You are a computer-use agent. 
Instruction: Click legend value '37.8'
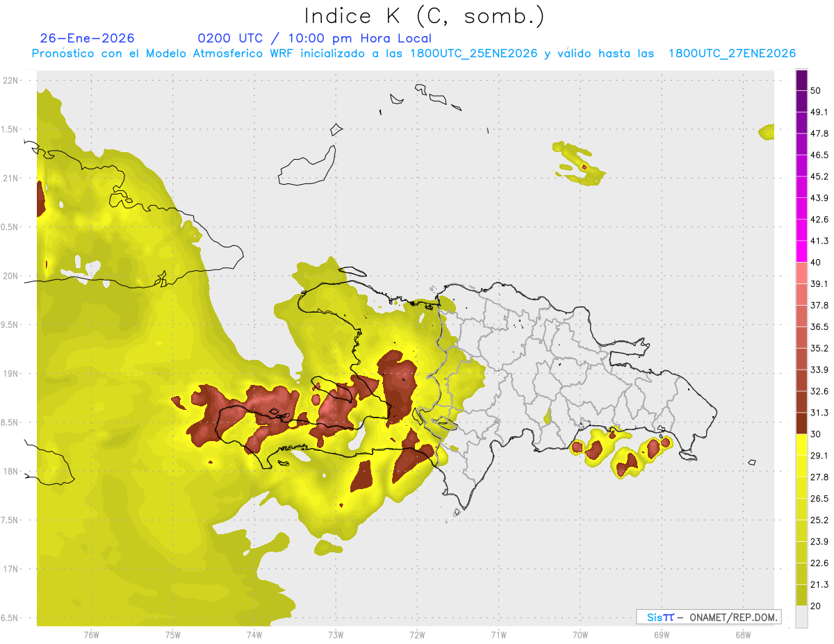[x=819, y=305]
